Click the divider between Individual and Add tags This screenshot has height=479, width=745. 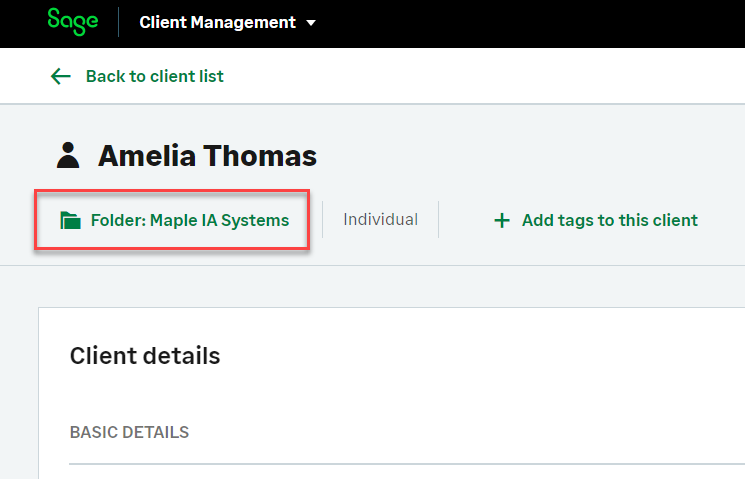pyautogui.click(x=438, y=220)
